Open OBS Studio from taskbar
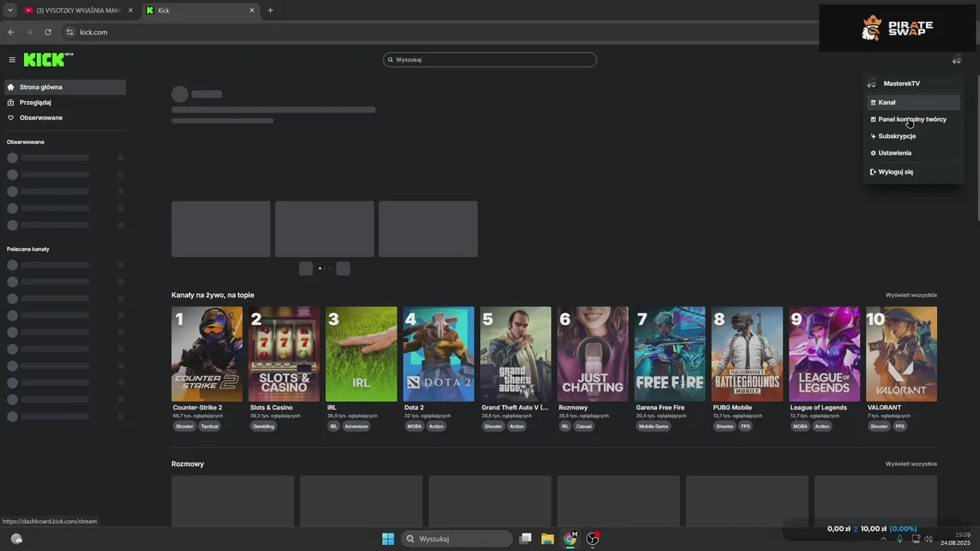Screen dimensions: 980x551 (x=593, y=539)
